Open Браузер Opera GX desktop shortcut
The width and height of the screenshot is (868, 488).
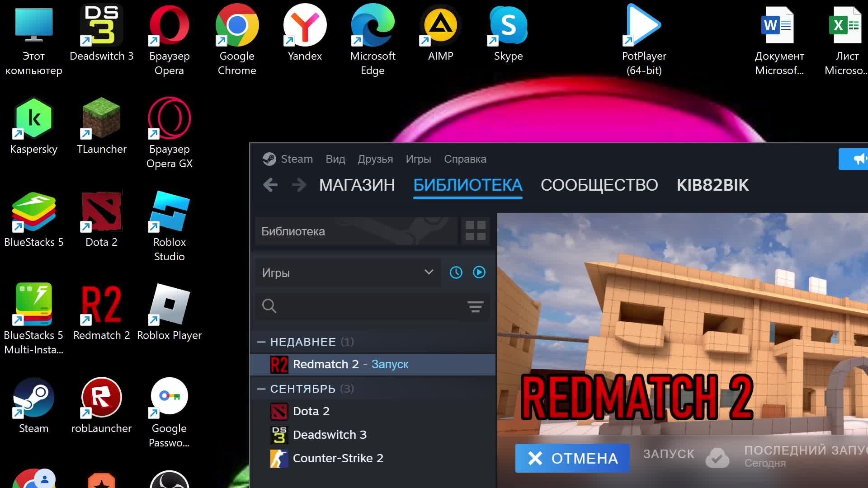coord(170,133)
